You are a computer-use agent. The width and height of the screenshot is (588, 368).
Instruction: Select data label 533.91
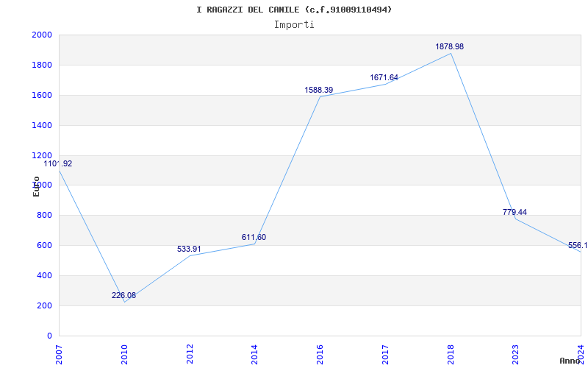[x=189, y=249]
